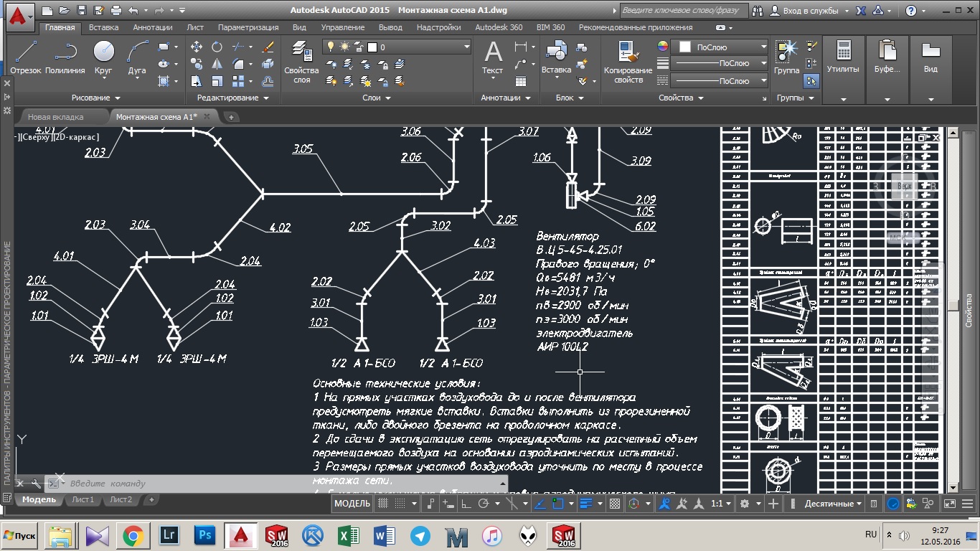Switch to the Лист1 layout tab
Screen dimensions: 980x551
pos(83,499)
